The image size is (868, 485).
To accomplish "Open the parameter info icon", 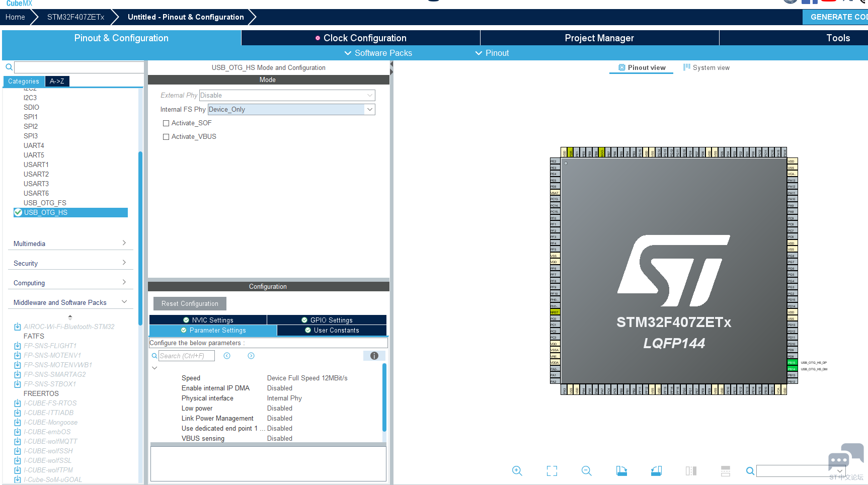I will click(374, 356).
